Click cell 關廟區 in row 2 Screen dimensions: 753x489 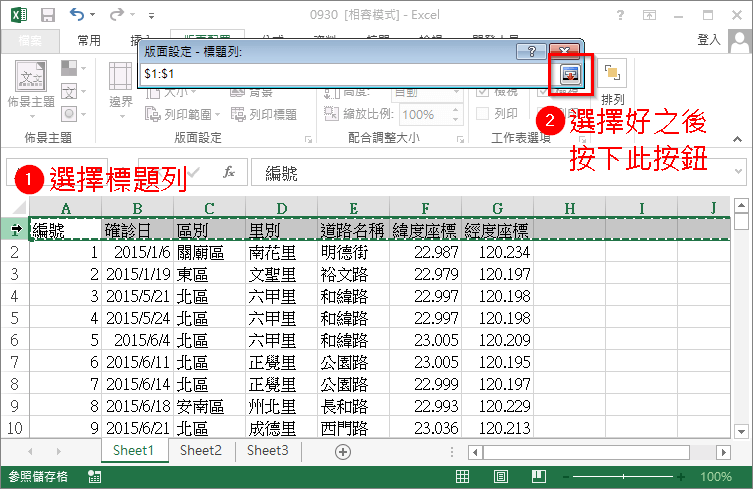[209, 252]
